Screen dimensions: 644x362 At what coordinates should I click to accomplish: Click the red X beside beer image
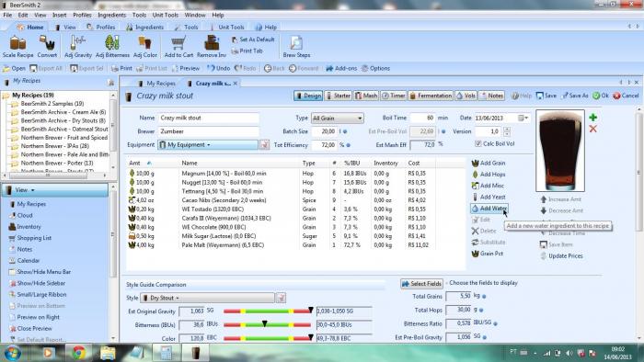pyautogui.click(x=592, y=129)
